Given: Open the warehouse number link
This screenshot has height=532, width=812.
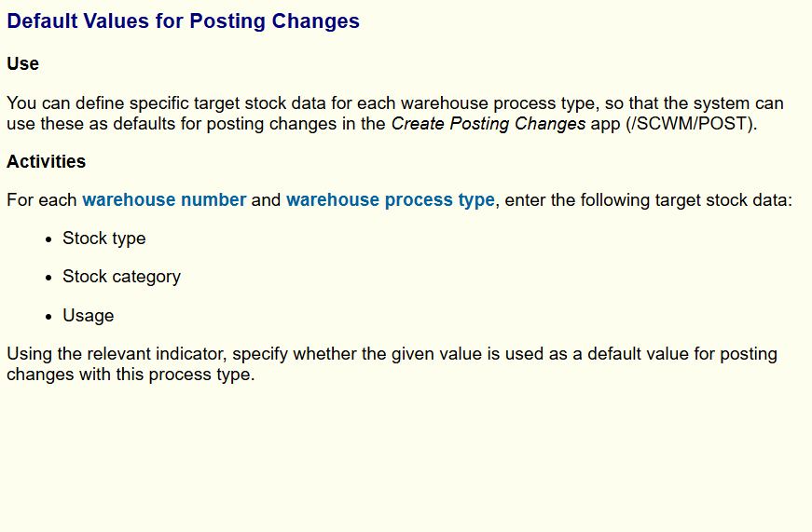Looking at the screenshot, I should (x=164, y=199).
